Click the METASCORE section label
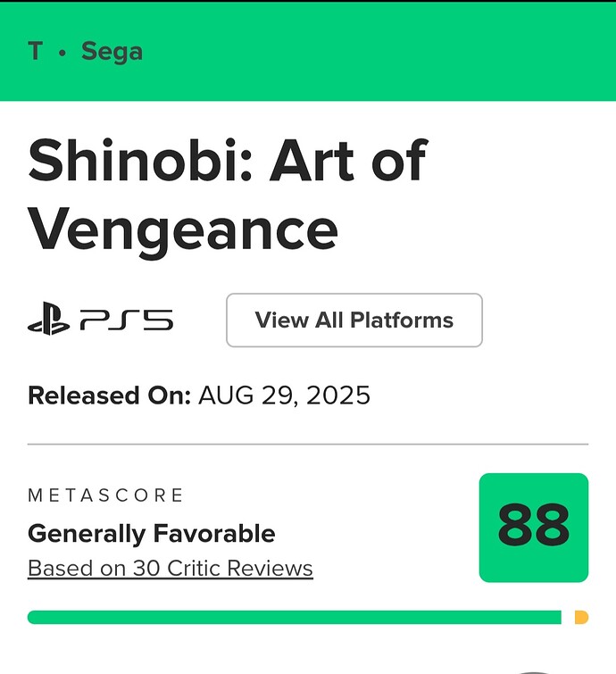 coord(105,495)
